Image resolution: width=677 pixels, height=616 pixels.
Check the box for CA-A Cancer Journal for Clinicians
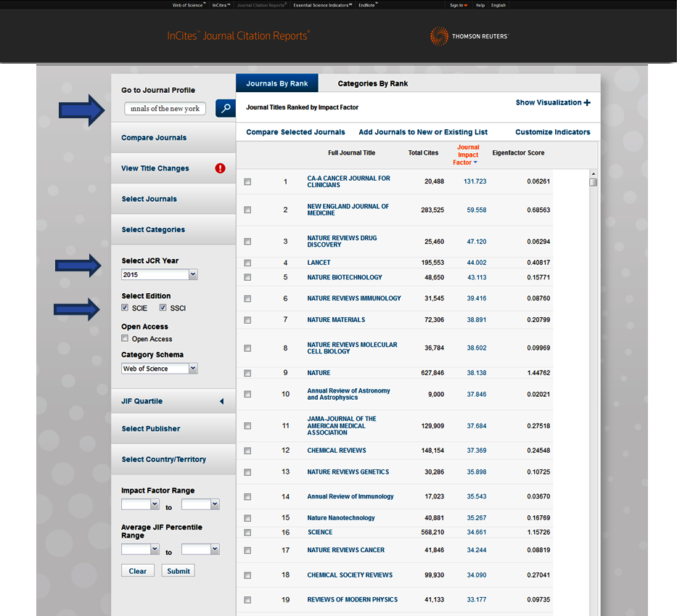(x=247, y=181)
